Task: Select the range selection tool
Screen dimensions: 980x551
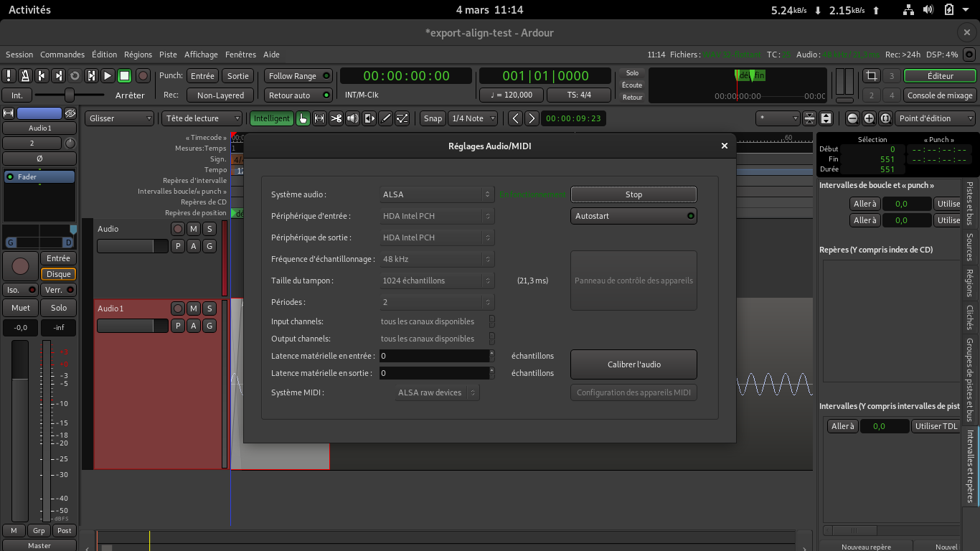Action: [319, 118]
